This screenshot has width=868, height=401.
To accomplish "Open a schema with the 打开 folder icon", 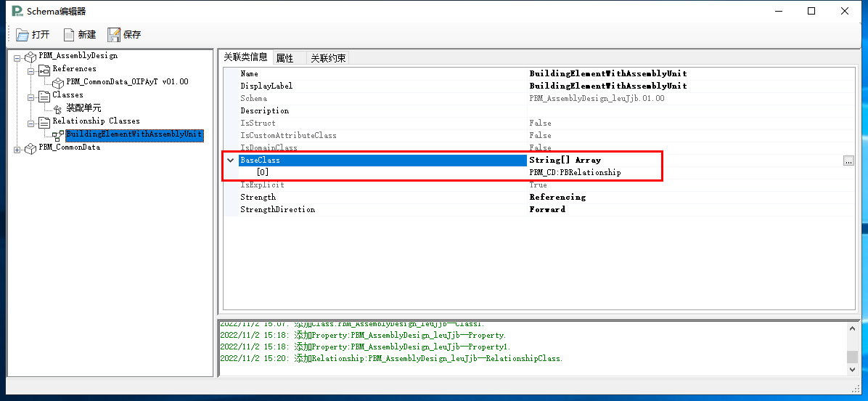I will [x=22, y=35].
